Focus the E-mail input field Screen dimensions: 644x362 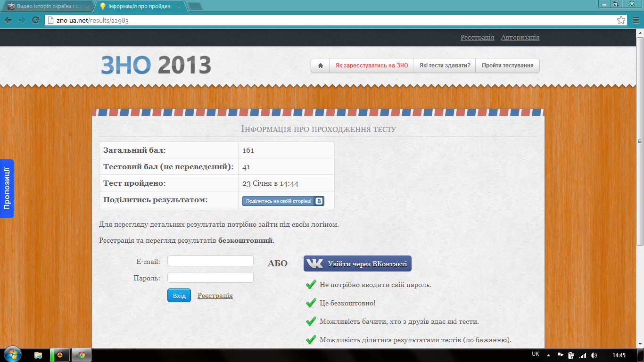pyautogui.click(x=210, y=261)
